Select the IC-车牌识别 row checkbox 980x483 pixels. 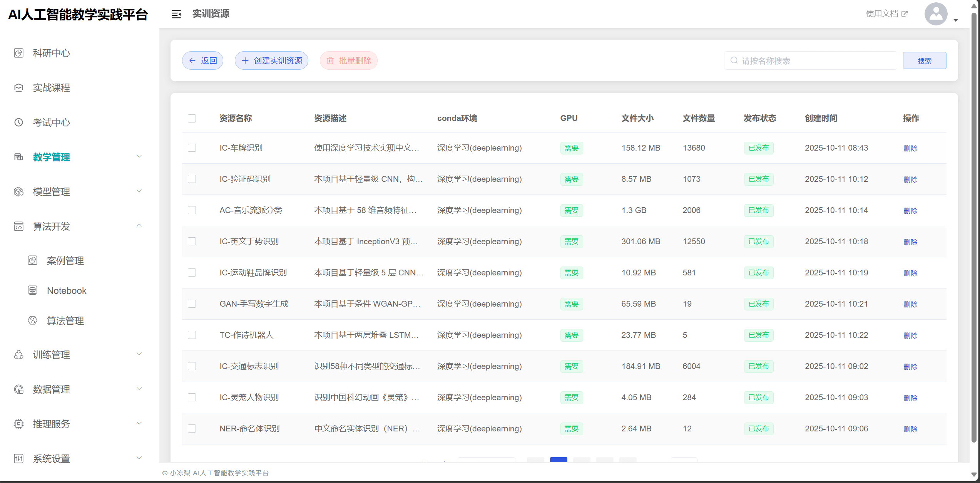tap(192, 148)
